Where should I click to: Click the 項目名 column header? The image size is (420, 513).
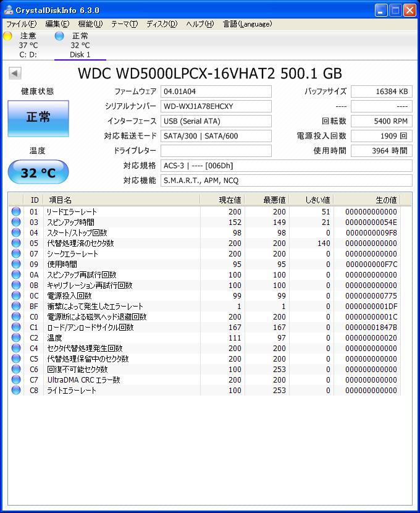(122, 200)
